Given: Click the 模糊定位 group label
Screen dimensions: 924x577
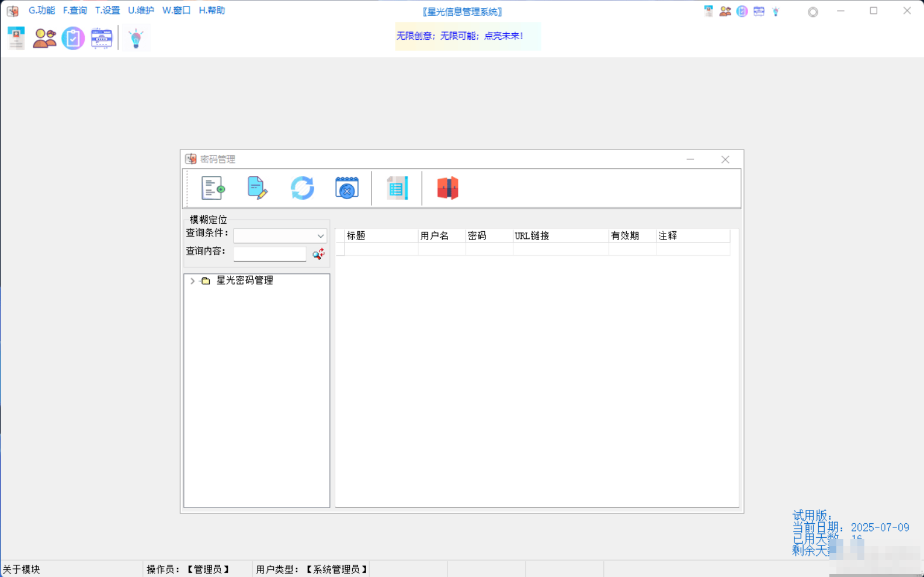Looking at the screenshot, I should (208, 220).
